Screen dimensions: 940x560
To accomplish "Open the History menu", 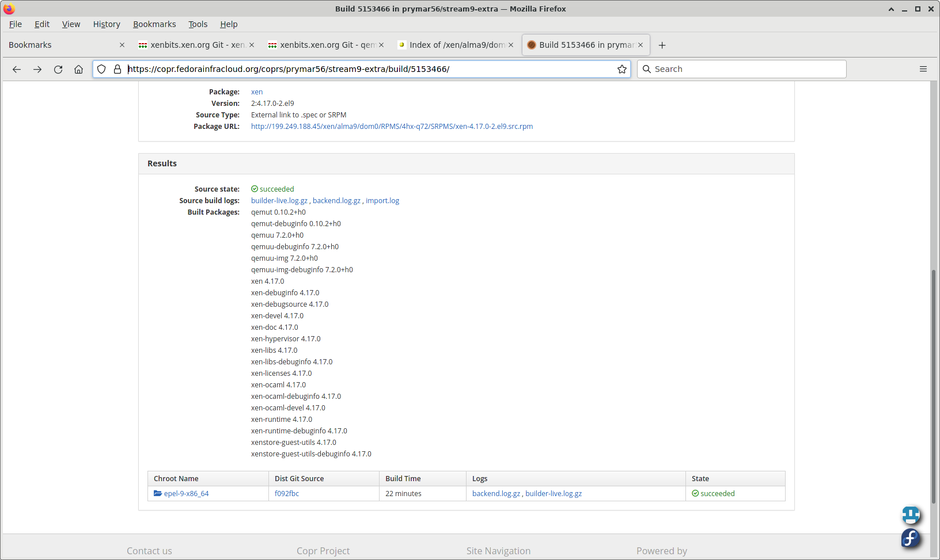I will pyautogui.click(x=107, y=24).
